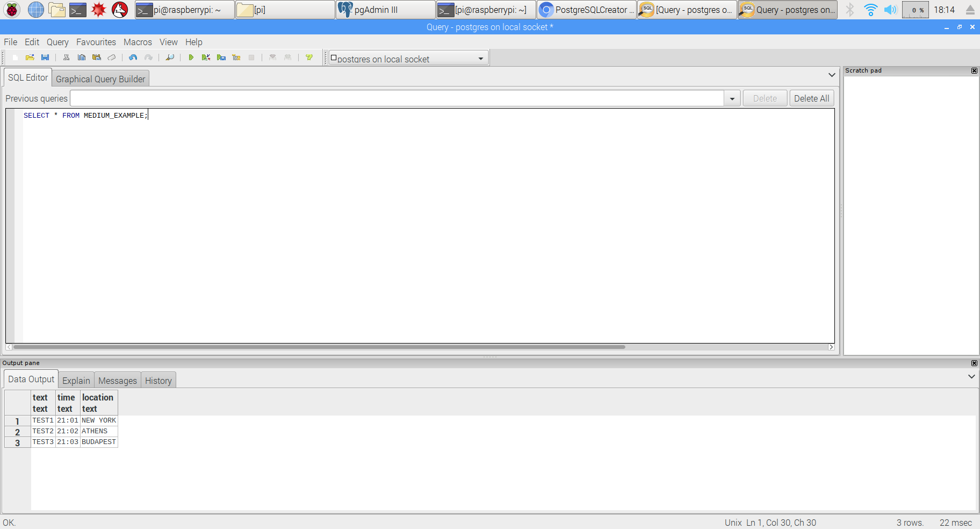Click the Delete All queries button
Image resolution: width=980 pixels, height=529 pixels.
811,98
